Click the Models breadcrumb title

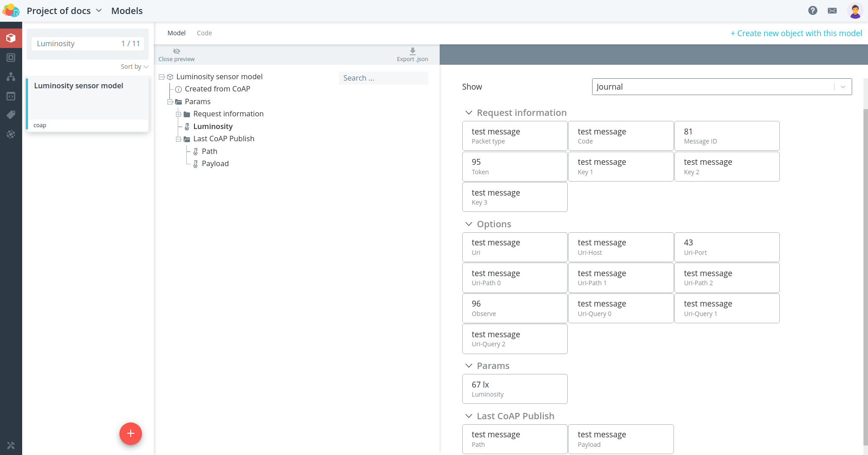(127, 11)
